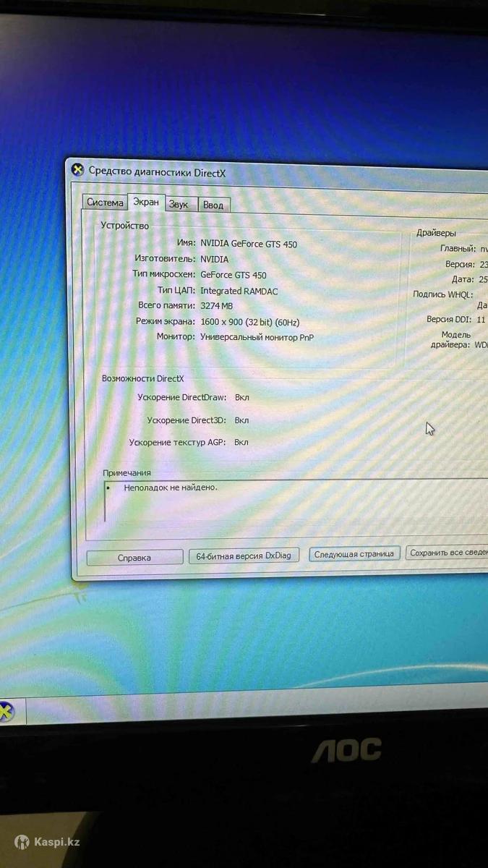Click the Integrated RAMDAC value
The width and height of the screenshot is (488, 868).
pyautogui.click(x=239, y=291)
